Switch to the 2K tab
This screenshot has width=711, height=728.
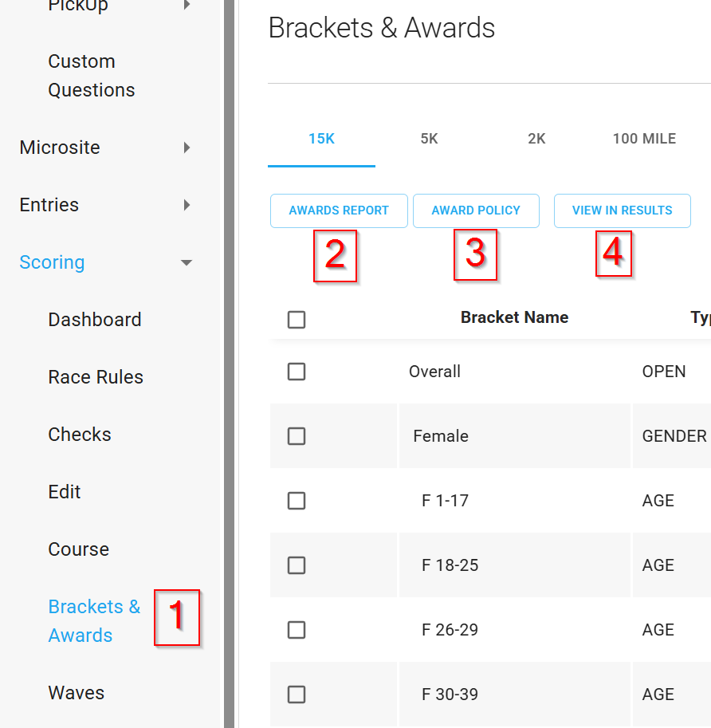(x=536, y=139)
